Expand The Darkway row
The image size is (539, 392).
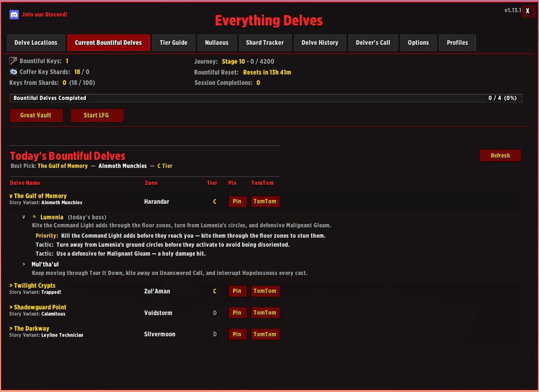[x=11, y=329]
